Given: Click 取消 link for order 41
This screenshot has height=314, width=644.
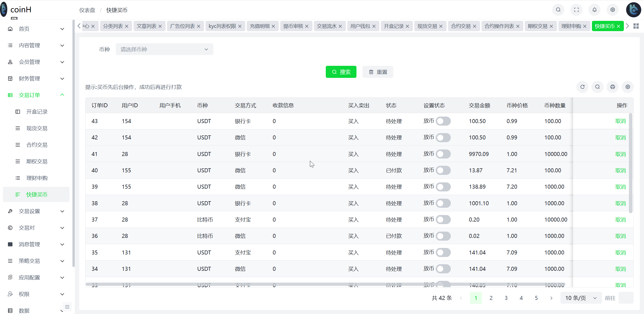Looking at the screenshot, I should pyautogui.click(x=620, y=154).
